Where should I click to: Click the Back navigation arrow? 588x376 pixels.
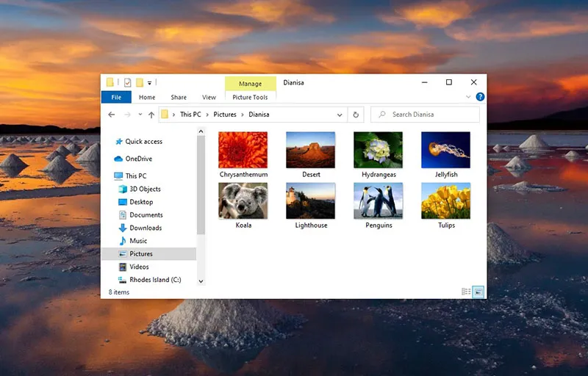click(112, 115)
